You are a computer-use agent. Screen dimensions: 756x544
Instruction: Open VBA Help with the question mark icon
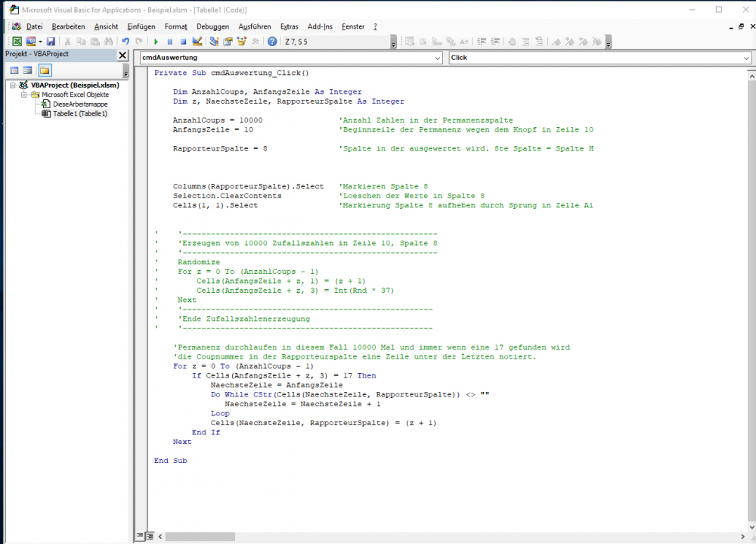pos(272,42)
